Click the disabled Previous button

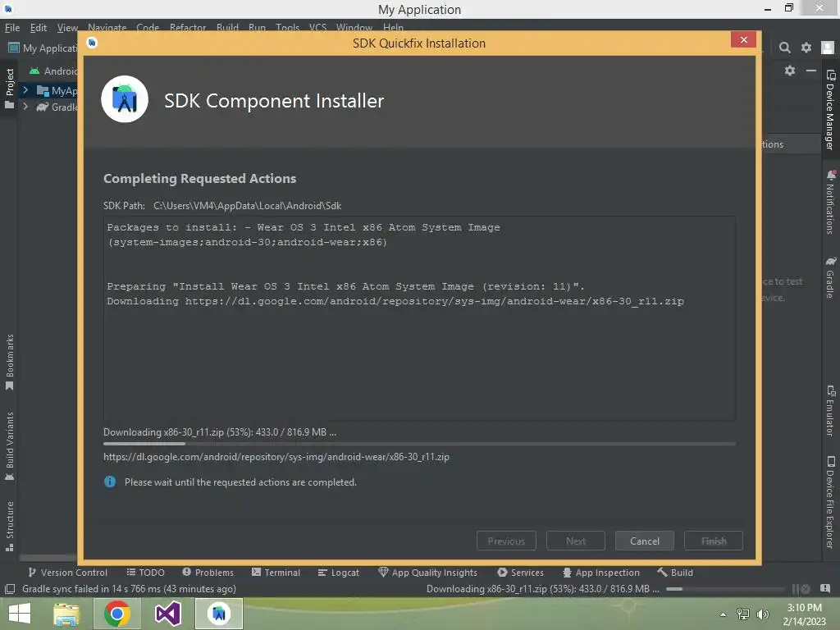click(506, 541)
